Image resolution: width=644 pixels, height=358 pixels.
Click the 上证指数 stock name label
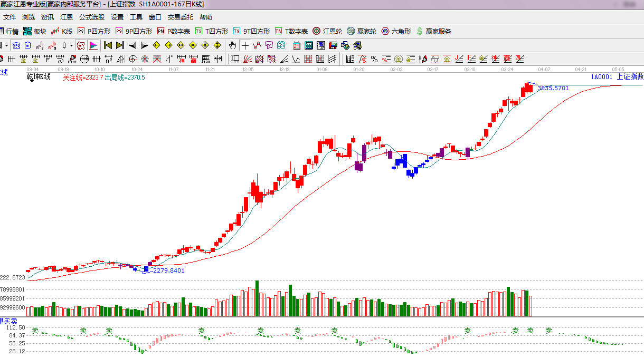[x=630, y=77]
